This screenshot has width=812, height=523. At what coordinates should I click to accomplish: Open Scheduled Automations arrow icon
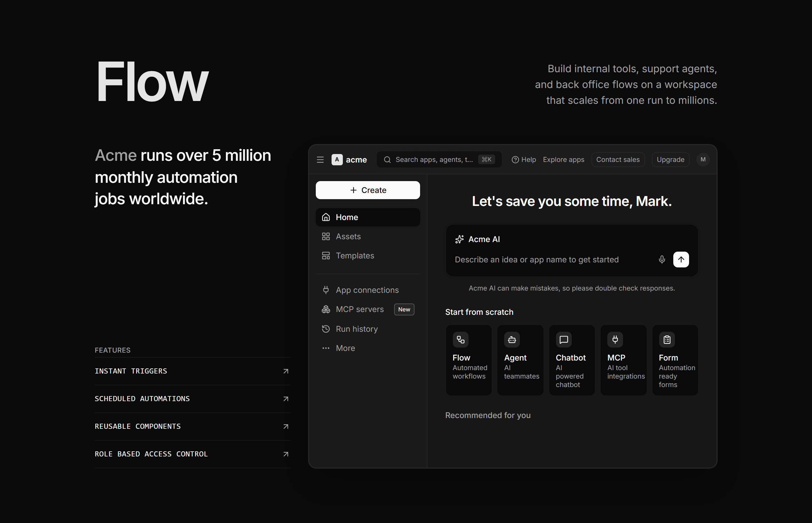[x=286, y=399]
